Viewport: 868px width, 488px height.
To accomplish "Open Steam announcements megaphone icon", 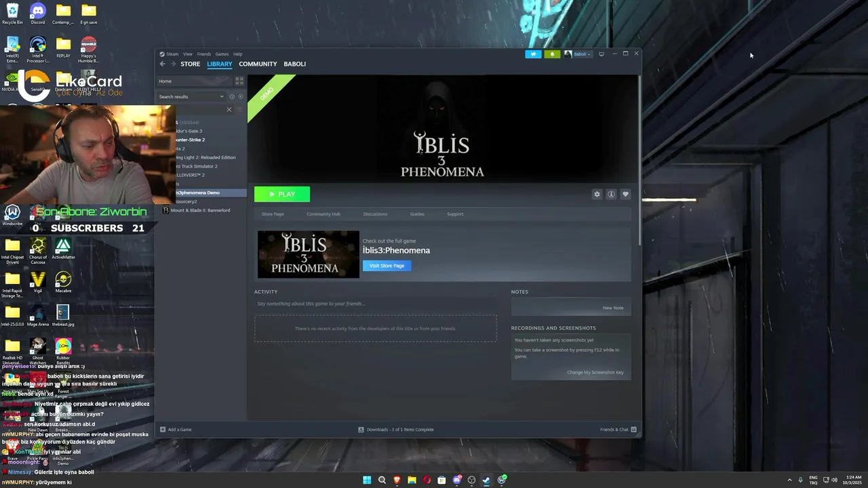I will 533,54.
